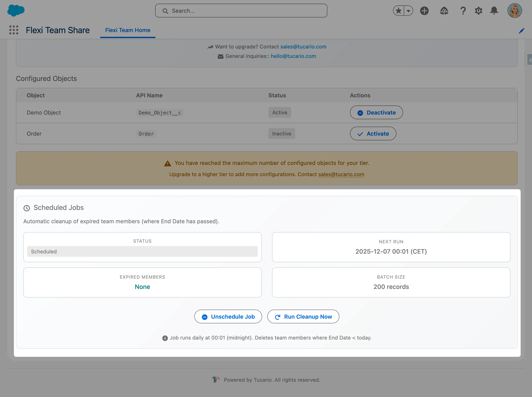Activate the Order object
Viewport: 532px width, 397px height.
click(373, 134)
